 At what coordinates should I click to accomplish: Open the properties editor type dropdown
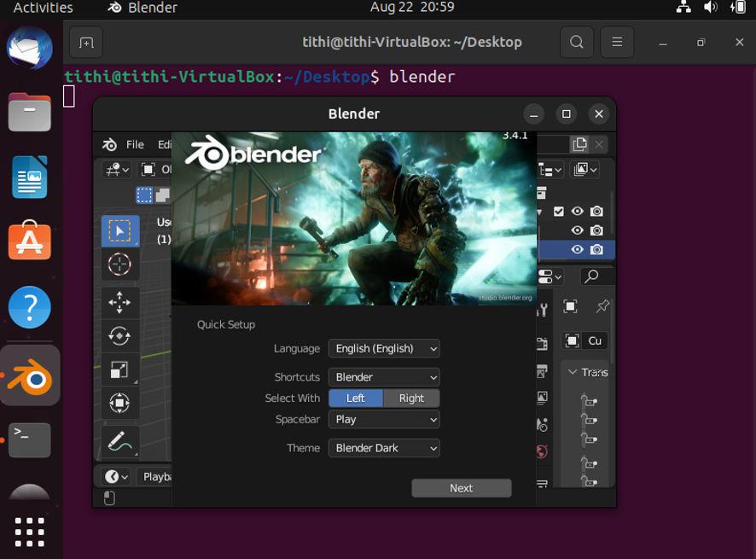coord(550,277)
